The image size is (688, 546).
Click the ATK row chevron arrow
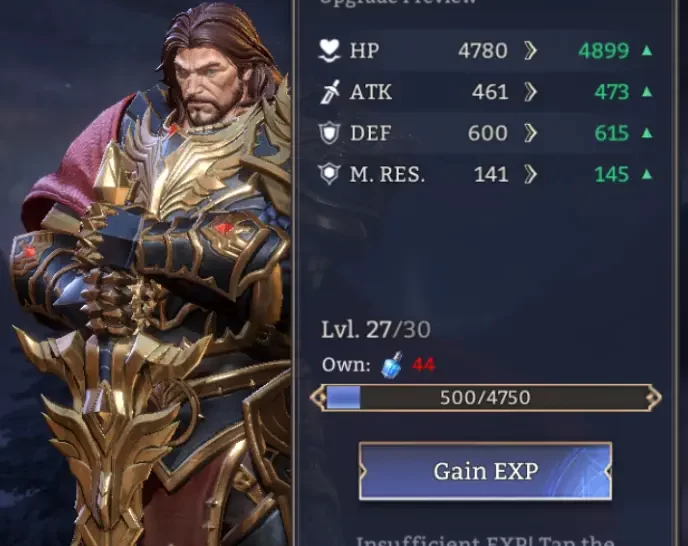(x=530, y=92)
